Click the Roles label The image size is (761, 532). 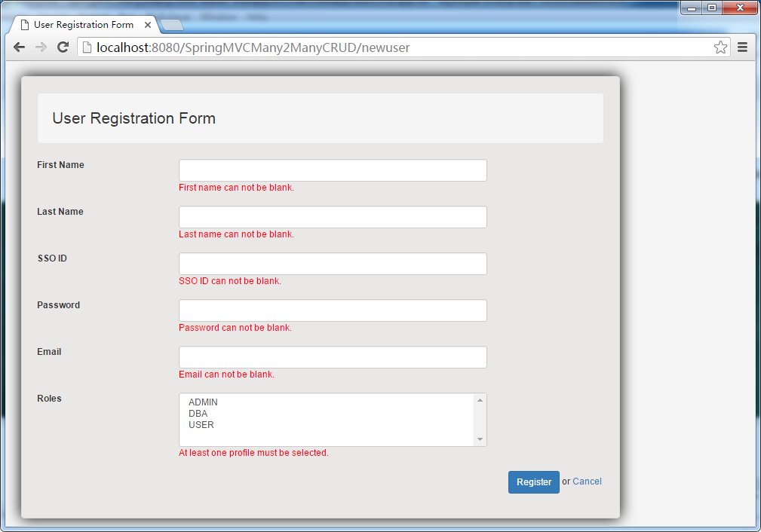[49, 398]
